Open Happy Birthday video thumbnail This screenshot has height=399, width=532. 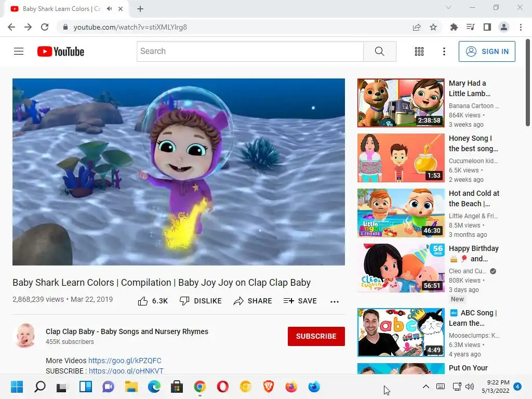[401, 268]
